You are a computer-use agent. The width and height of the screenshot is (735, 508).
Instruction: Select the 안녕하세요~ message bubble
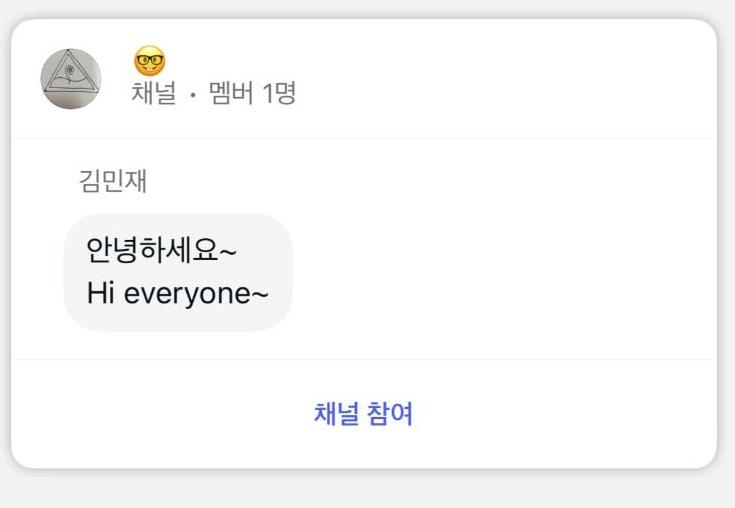point(178,271)
